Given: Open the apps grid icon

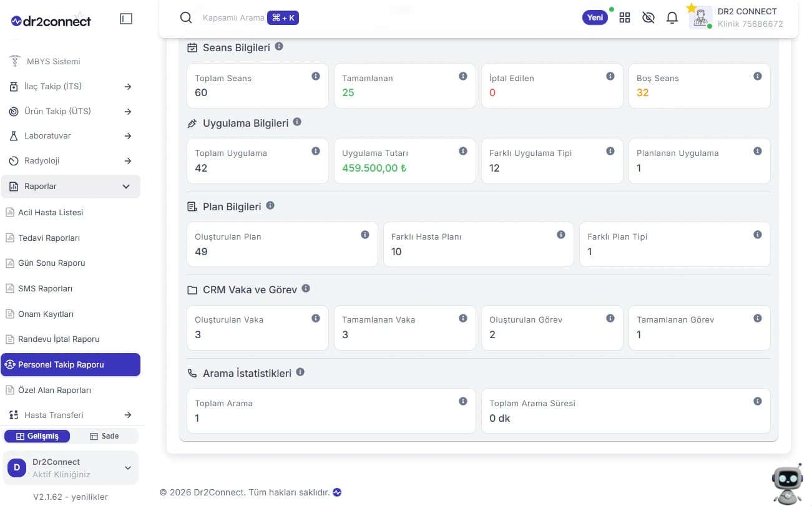Looking at the screenshot, I should [625, 17].
